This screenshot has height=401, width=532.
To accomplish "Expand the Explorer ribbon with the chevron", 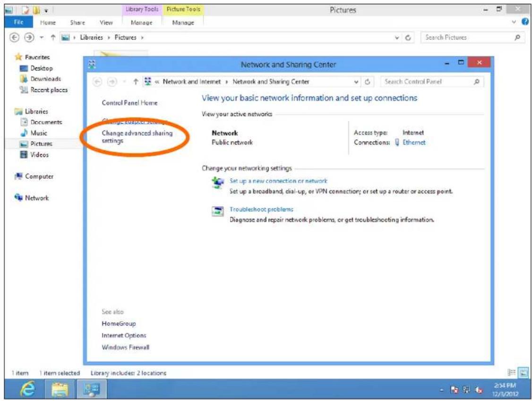I will (x=514, y=22).
